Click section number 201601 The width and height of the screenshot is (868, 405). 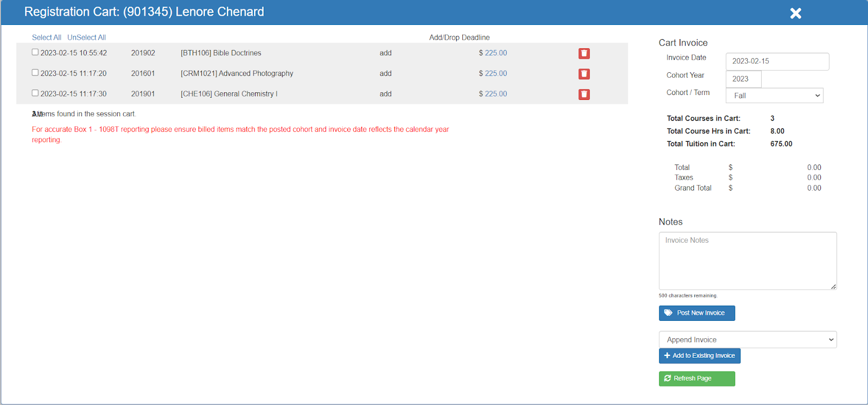(x=143, y=74)
